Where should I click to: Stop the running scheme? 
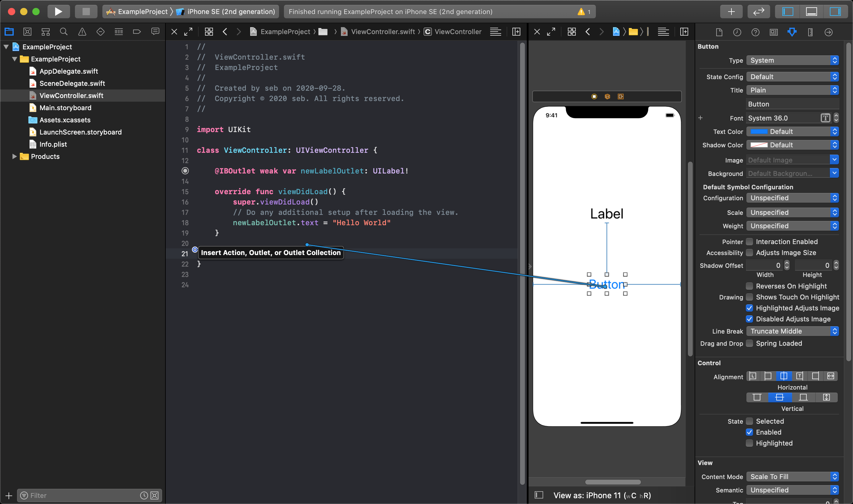tap(86, 12)
